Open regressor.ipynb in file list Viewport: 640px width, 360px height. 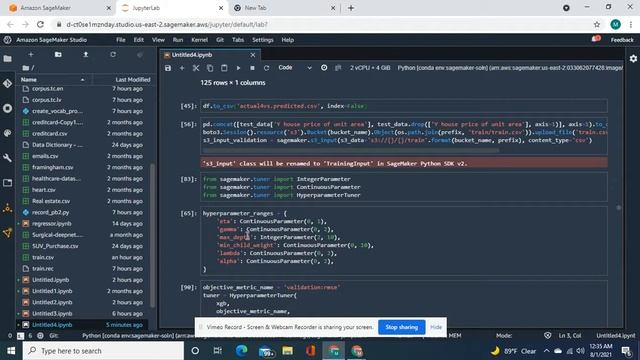(x=83, y=224)
